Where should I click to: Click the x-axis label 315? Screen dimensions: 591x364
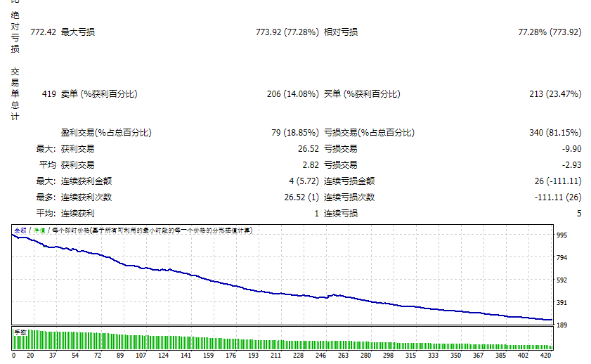[410, 356]
